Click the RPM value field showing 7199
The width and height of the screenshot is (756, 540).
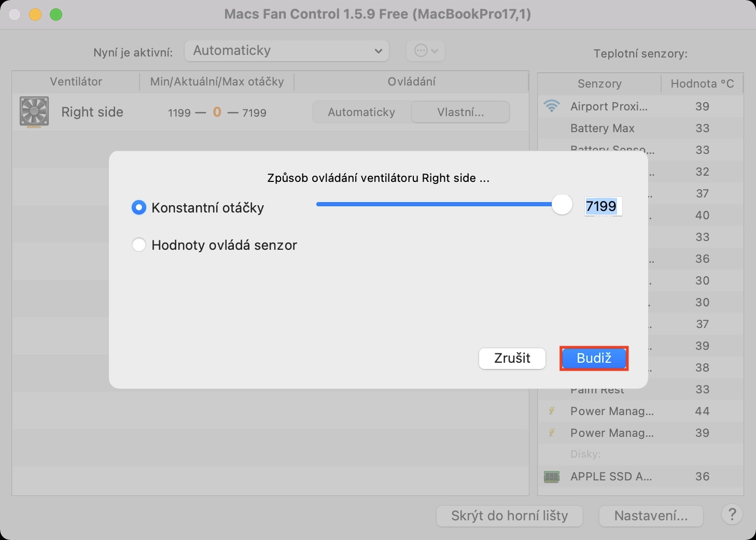tap(603, 206)
